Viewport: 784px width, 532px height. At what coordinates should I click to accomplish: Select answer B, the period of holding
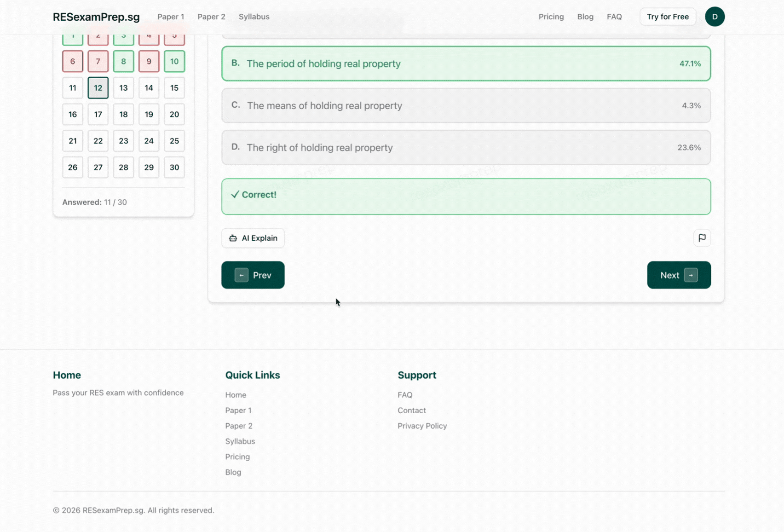point(466,64)
